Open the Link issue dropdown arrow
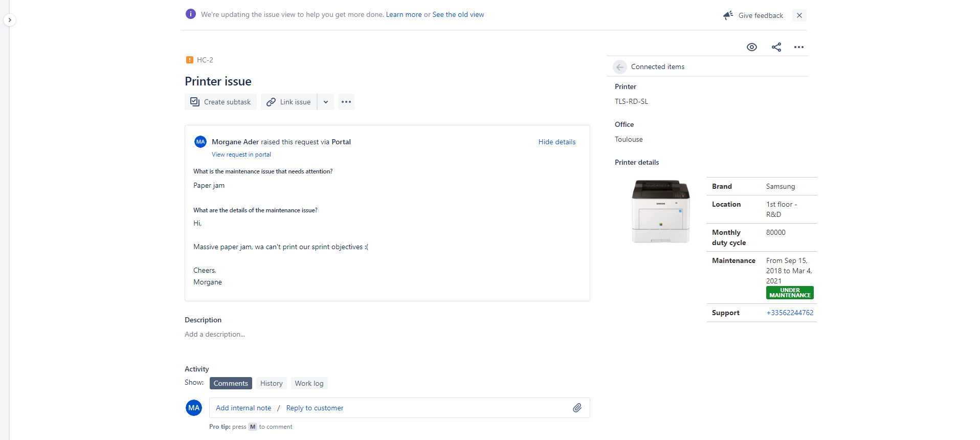980x440 pixels. coord(326,102)
